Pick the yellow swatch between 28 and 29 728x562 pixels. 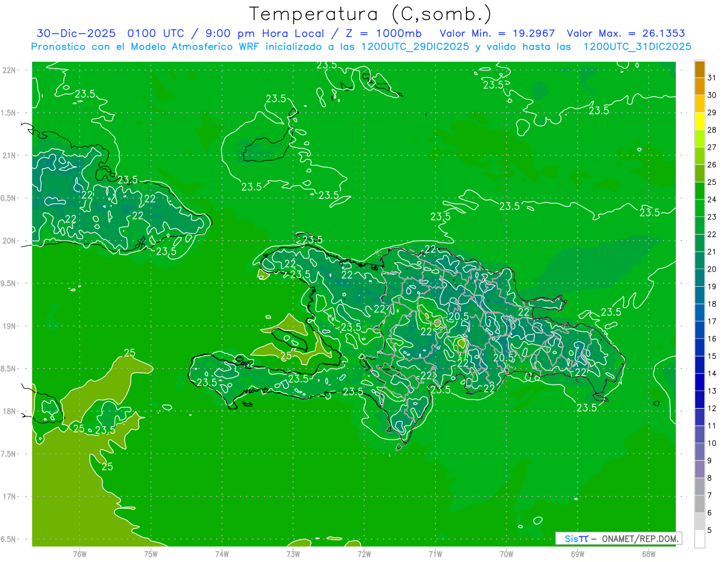699,121
